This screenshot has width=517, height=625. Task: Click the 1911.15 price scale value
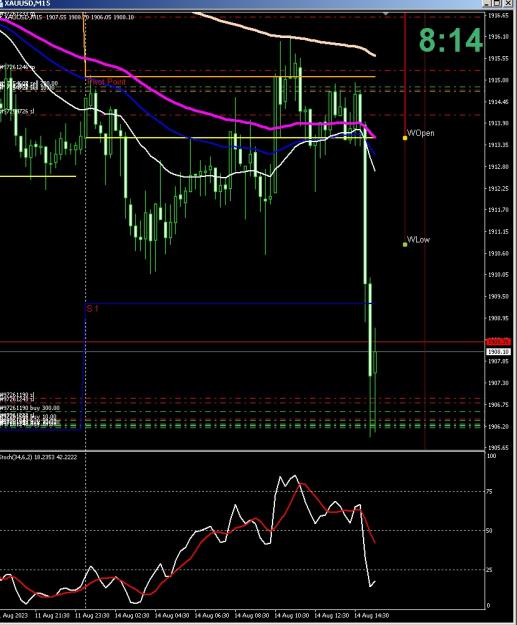[x=498, y=232]
